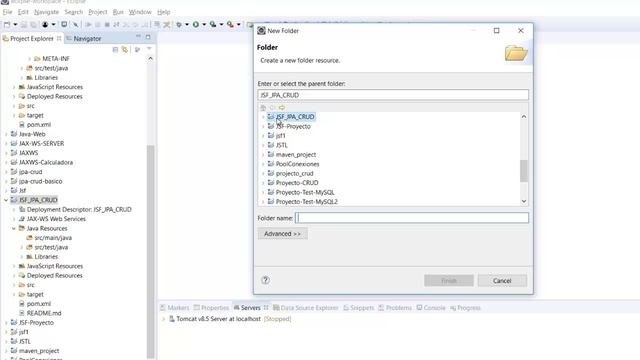
Task: Select Proyecto-CRUD in the dialog folder tree
Action: [x=297, y=183]
